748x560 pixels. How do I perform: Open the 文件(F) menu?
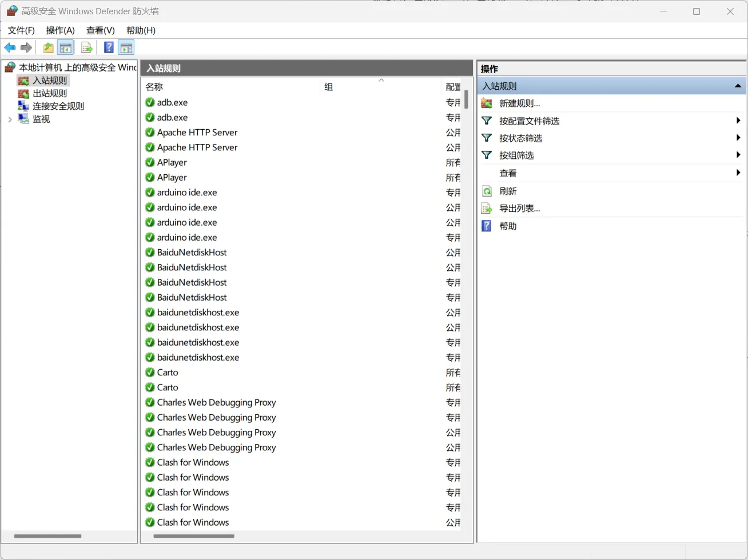[x=21, y=30]
